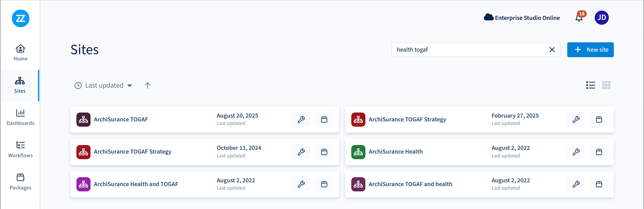Click wrench icon for ArchiSurance Health and TOGAF
The height and width of the screenshot is (209, 644).
pyautogui.click(x=301, y=184)
